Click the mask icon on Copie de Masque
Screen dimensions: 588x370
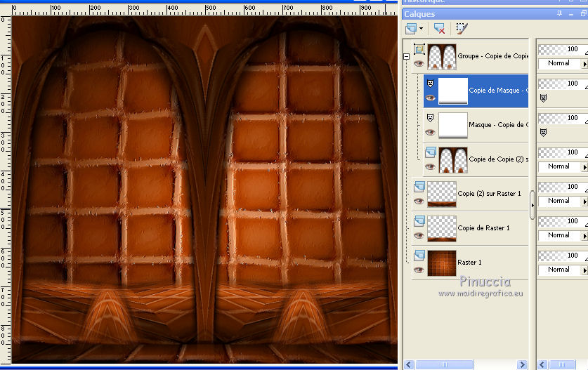(430, 84)
